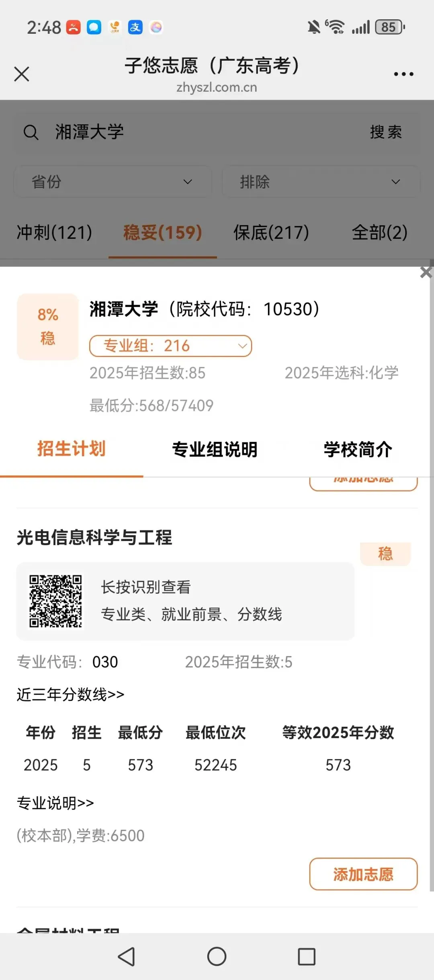Expand the 省份 dropdown filter

113,182
